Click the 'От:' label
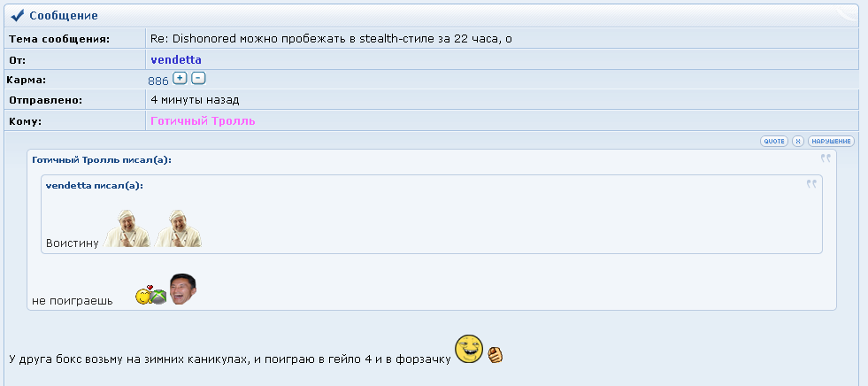The height and width of the screenshot is (386, 868). click(17, 60)
